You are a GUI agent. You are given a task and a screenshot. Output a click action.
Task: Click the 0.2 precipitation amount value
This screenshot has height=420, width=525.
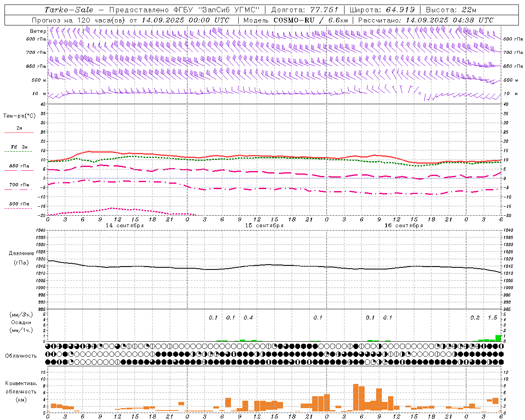pos(475,317)
